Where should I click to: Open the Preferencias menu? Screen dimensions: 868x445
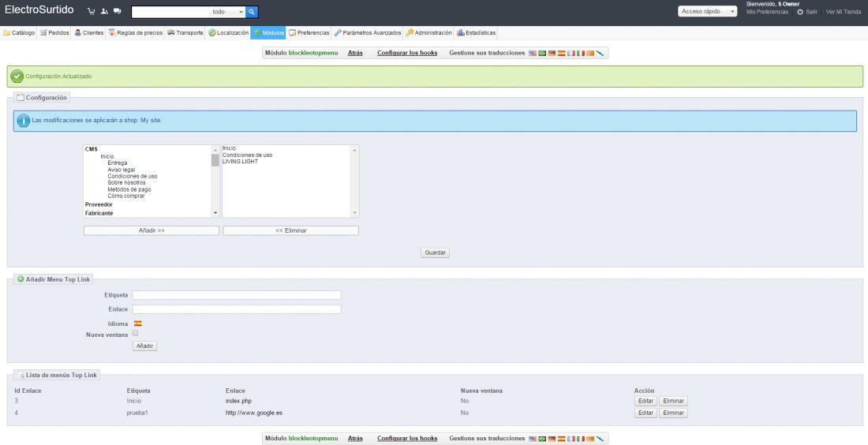309,32
